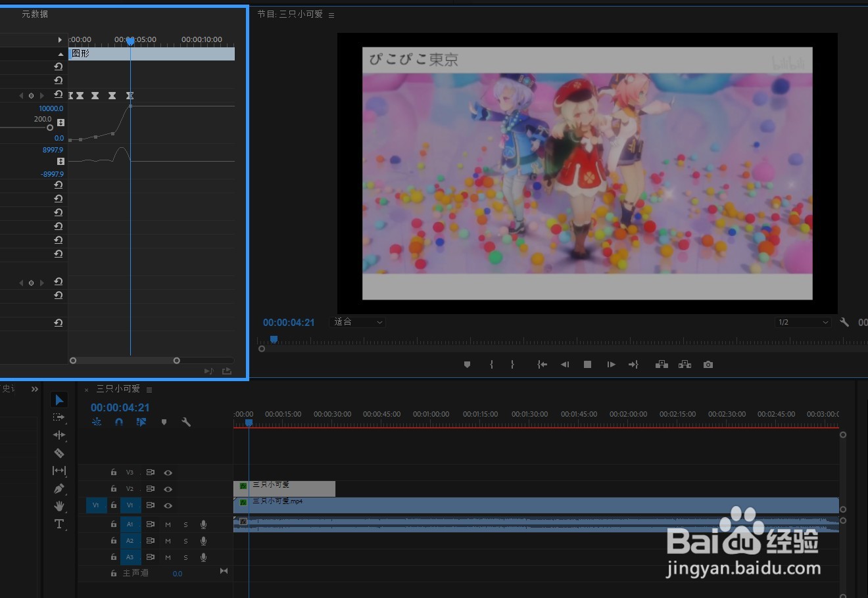
Task: Solo audio track A2
Action: 186,541
